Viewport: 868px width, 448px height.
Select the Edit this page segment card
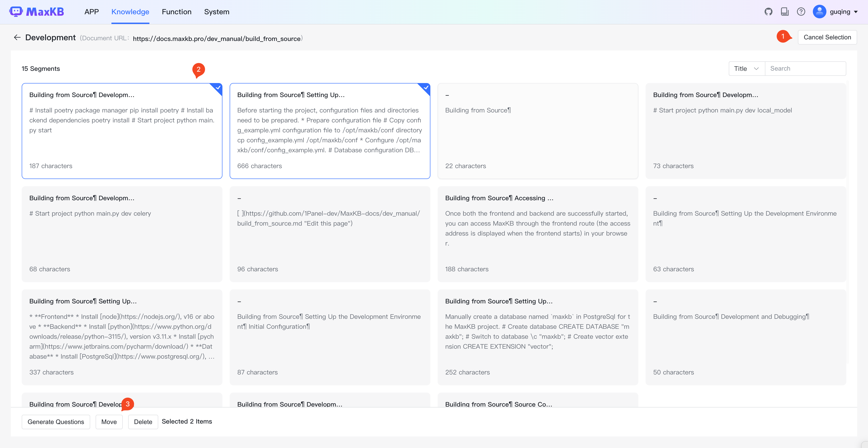tap(330, 234)
